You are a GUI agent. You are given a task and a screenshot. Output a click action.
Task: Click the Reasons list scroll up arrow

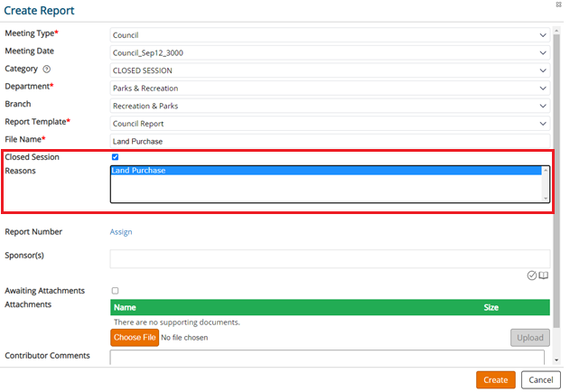[546, 170]
